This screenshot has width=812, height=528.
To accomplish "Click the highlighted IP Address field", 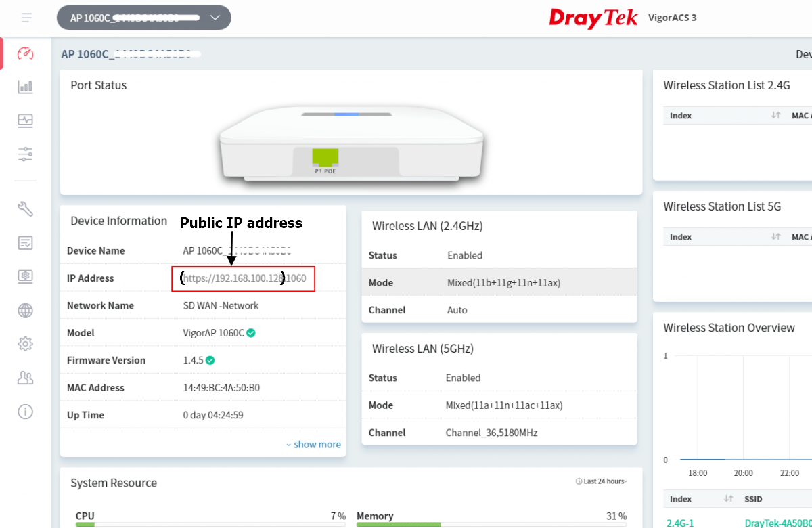I will point(243,278).
